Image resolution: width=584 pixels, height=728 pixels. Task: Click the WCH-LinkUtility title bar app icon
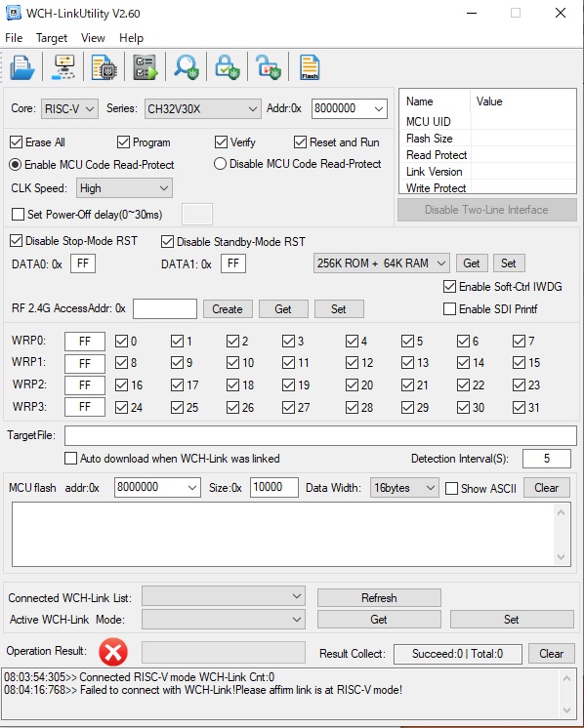13,13
